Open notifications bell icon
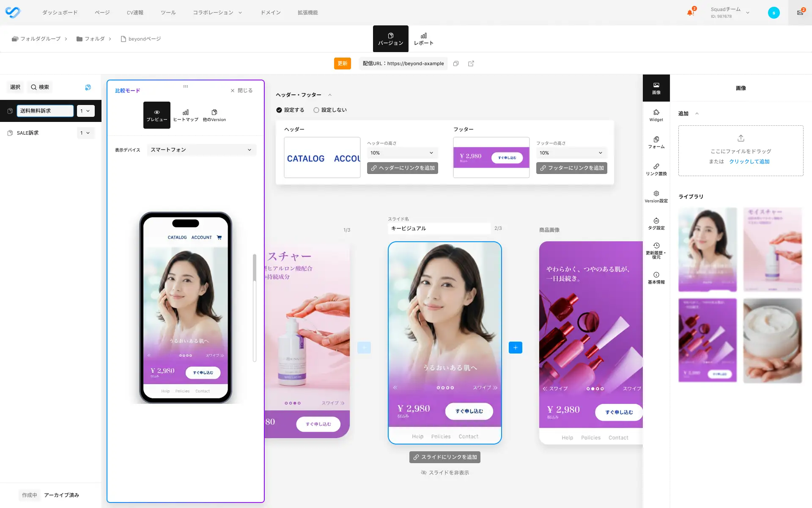 pyautogui.click(x=690, y=12)
